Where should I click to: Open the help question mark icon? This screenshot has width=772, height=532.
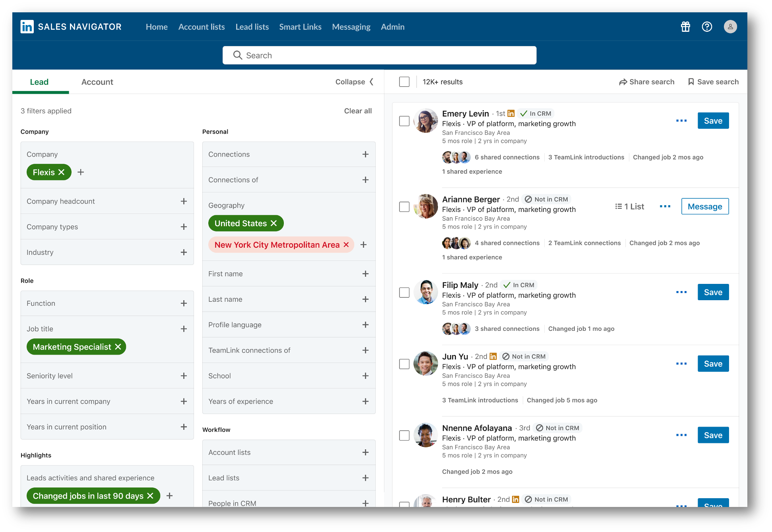coord(707,27)
